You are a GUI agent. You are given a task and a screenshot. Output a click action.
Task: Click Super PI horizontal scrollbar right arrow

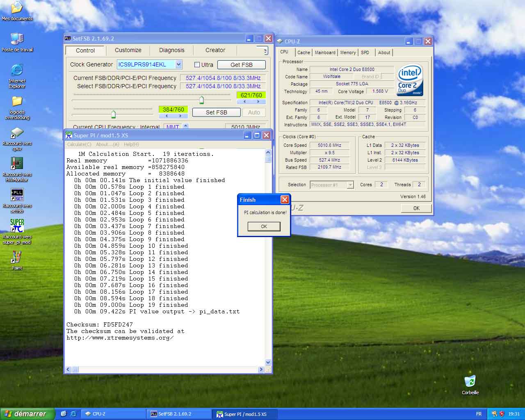[261, 370]
